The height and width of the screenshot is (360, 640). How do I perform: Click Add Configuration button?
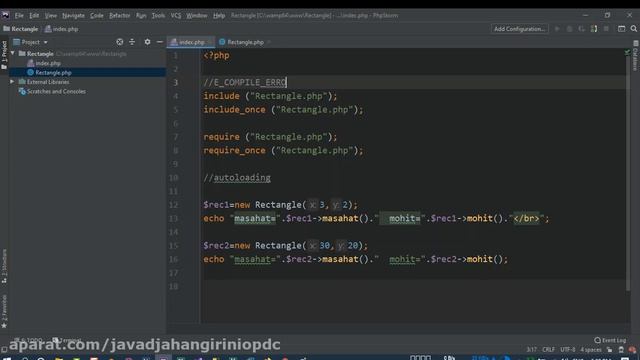pyautogui.click(x=519, y=29)
